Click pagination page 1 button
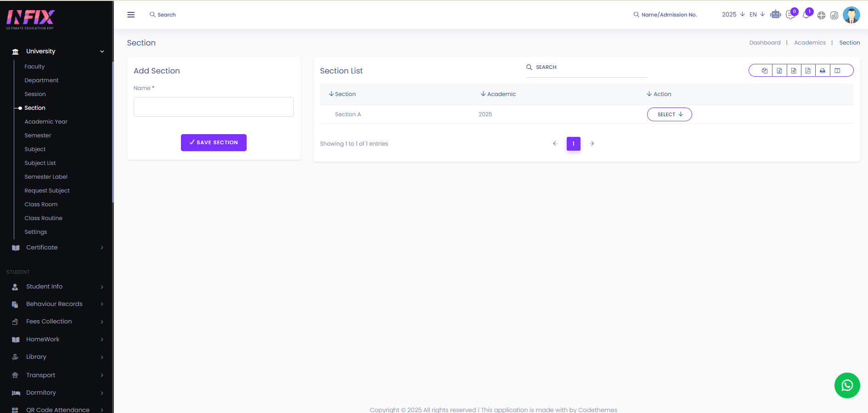 tap(573, 144)
